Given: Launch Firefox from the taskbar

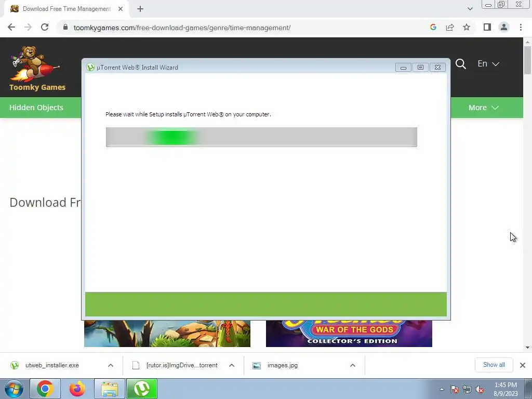Looking at the screenshot, I should point(77,389).
